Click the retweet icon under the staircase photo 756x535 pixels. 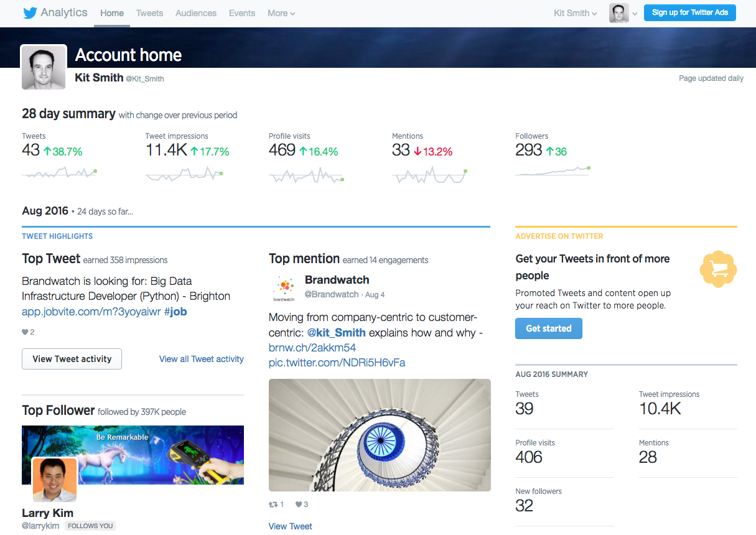[x=273, y=504]
